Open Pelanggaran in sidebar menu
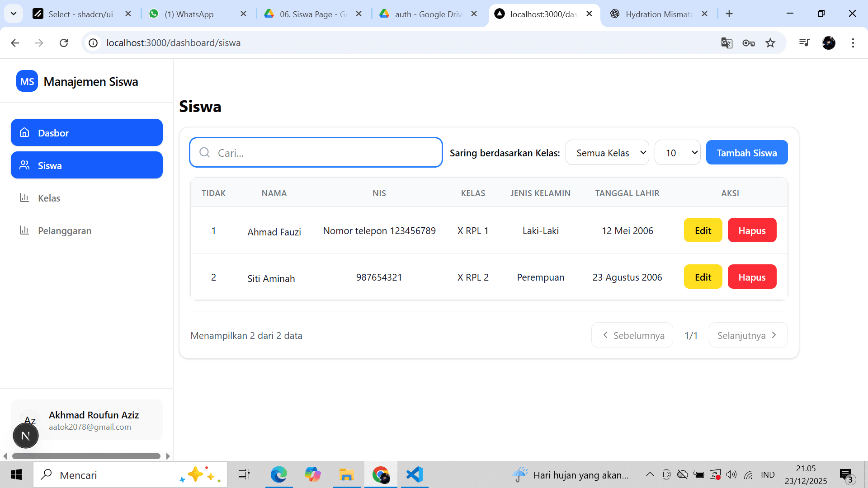This screenshot has height=488, width=868. coord(87,230)
